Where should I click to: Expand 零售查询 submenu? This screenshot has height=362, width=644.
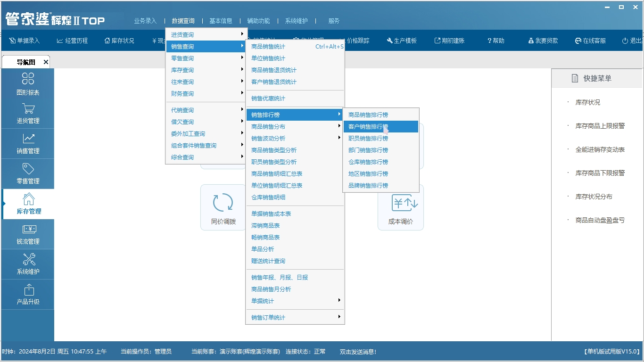206,58
